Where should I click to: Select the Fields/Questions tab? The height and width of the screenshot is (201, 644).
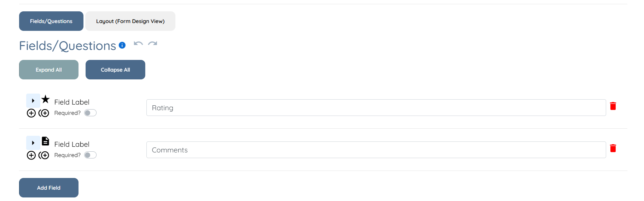51,21
